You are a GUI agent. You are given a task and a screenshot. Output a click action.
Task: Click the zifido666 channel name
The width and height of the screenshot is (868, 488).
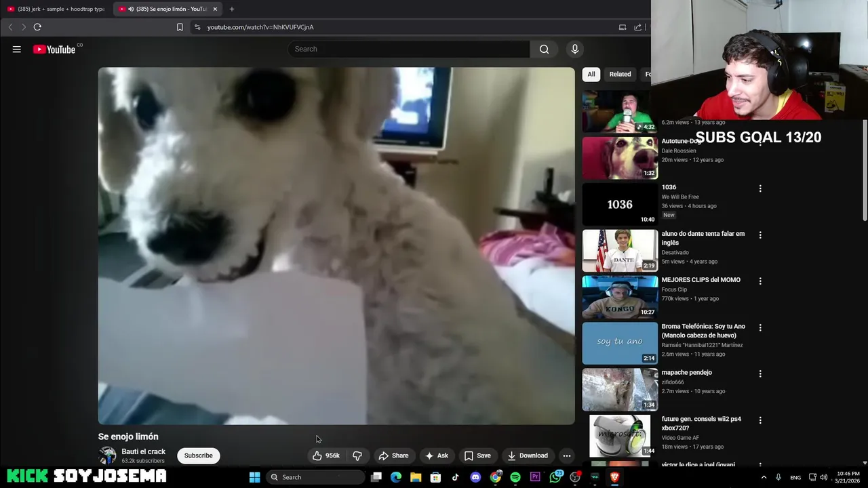675,382
